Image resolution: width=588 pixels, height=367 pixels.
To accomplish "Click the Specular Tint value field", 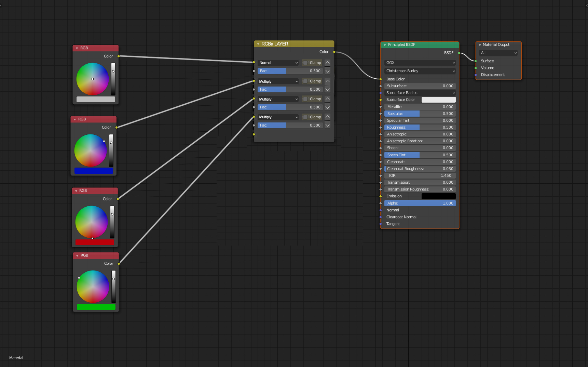I will (x=420, y=121).
